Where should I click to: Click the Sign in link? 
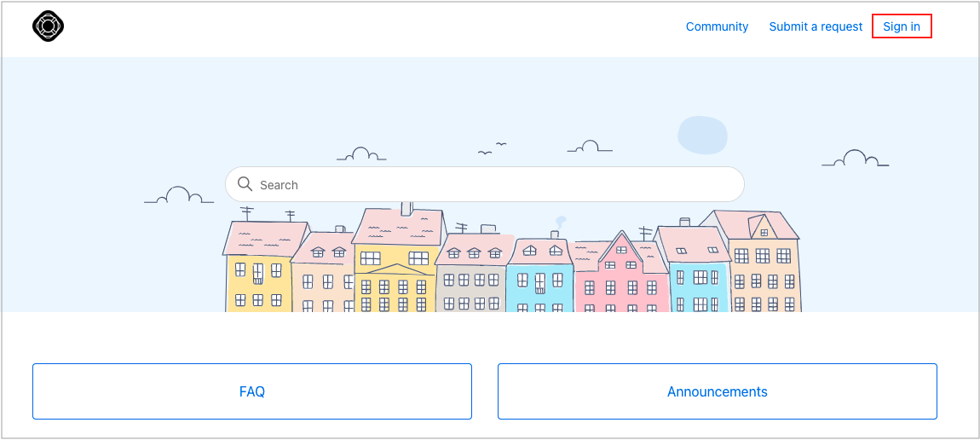click(902, 26)
